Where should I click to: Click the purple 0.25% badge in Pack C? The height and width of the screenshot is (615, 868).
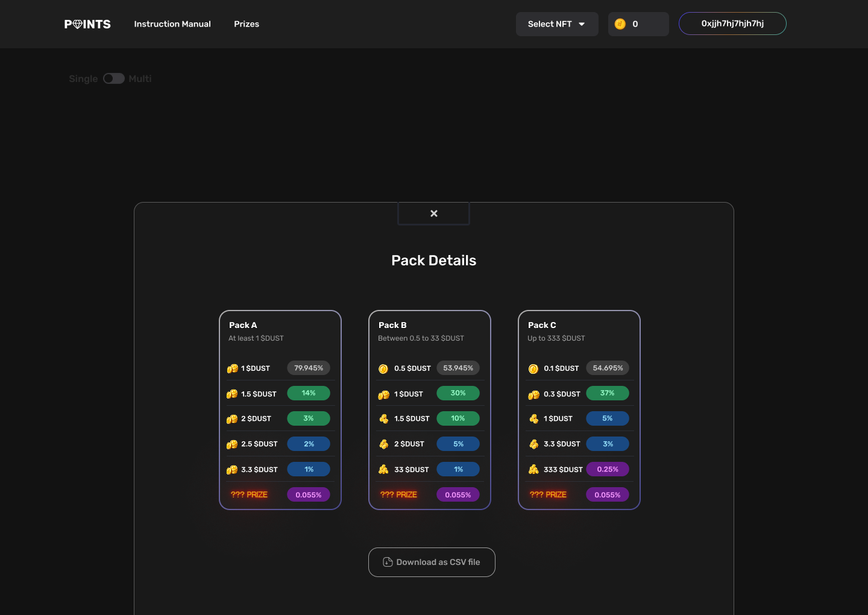tap(608, 469)
